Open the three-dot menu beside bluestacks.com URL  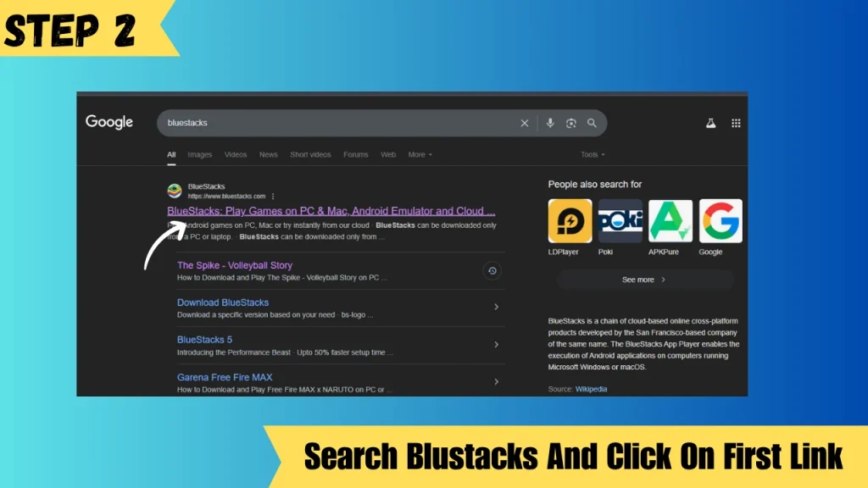[x=273, y=197]
